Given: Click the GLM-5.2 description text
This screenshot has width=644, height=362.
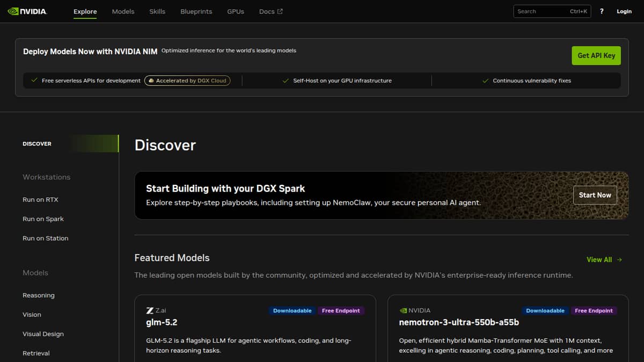Looking at the screenshot, I should click(248, 345).
